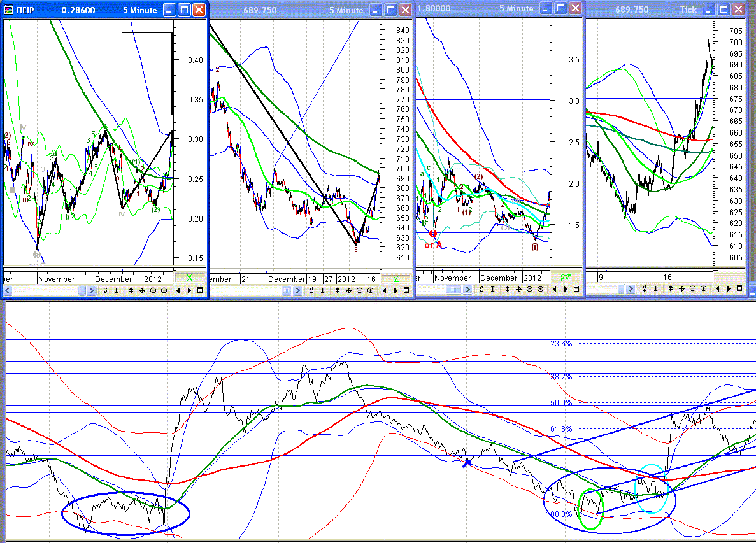The image size is (756, 543).
Task: Open list menu icon in 689.750 5 Minute window
Action: [406, 290]
